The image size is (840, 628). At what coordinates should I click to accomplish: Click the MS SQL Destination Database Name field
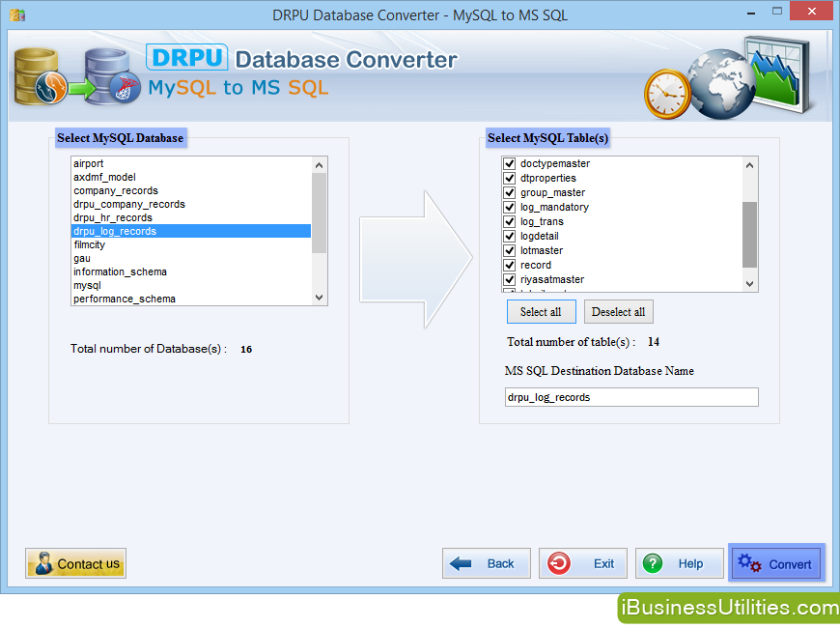tap(631, 397)
